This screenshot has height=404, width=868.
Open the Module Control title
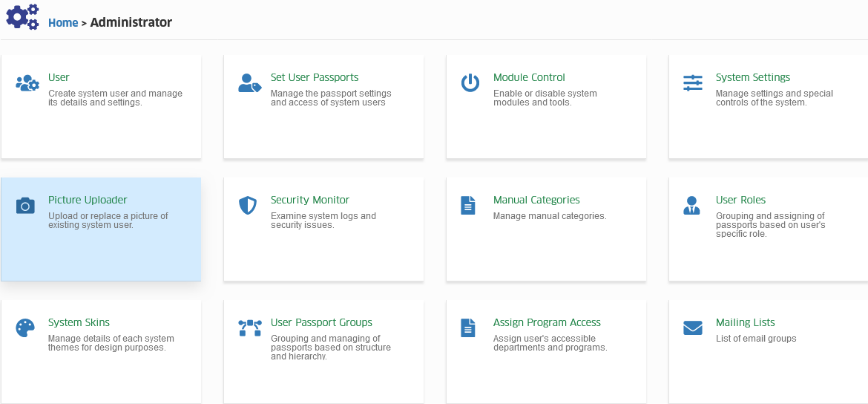[x=529, y=77]
